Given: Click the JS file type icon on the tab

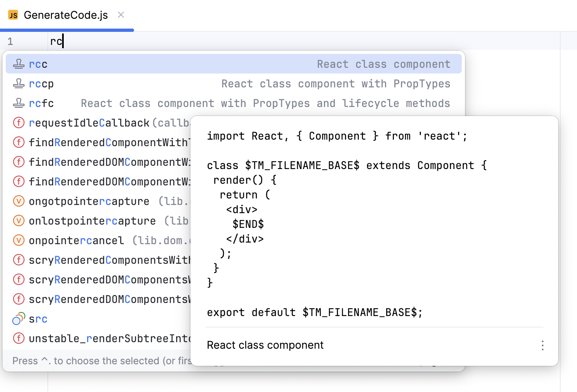Looking at the screenshot, I should coord(13,15).
